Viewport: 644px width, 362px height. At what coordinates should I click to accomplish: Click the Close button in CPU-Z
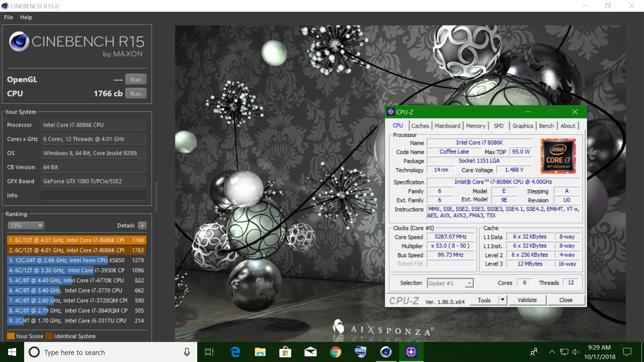point(566,300)
